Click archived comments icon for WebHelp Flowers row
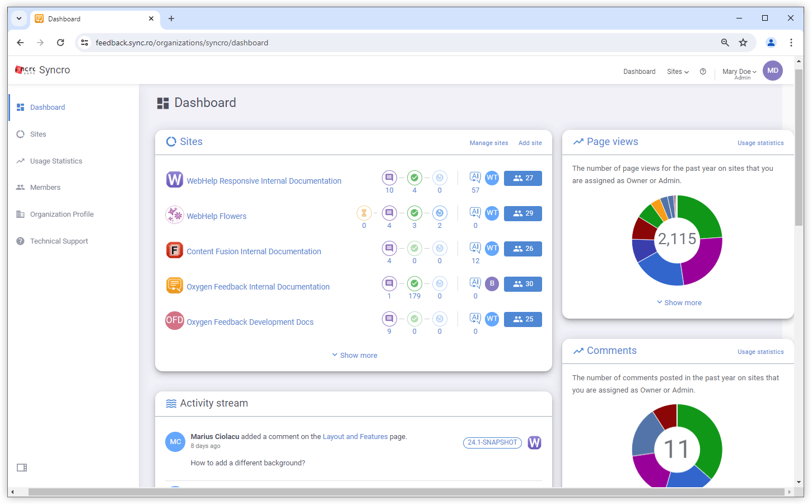Screen dimensions: 812x504 pyautogui.click(x=440, y=213)
